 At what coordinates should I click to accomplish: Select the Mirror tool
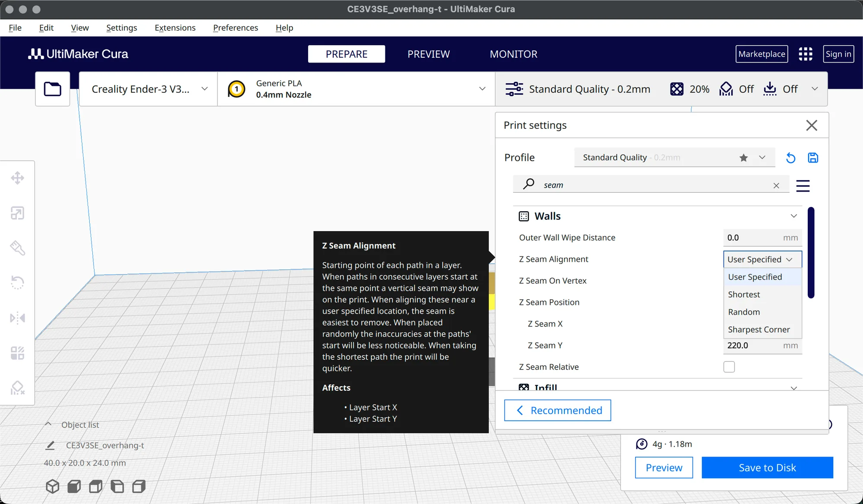coord(17,318)
